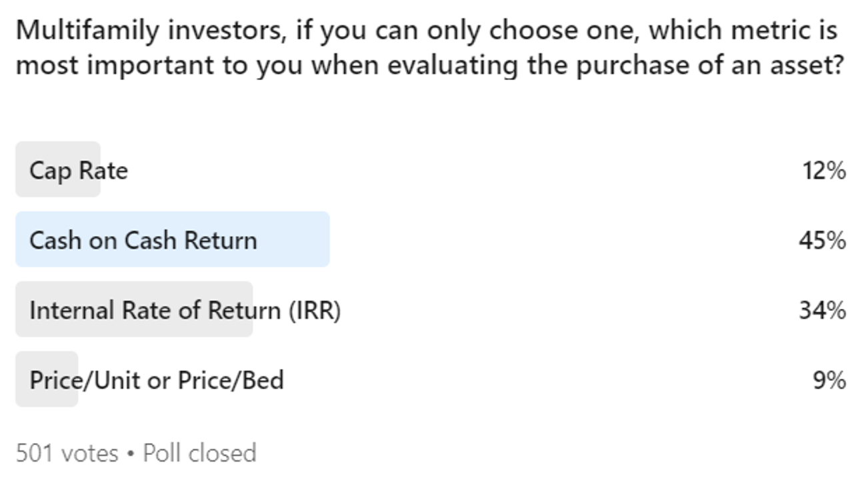Click the question line about evaluating the purchase
The height and width of the screenshot is (477, 868).
tap(430, 66)
